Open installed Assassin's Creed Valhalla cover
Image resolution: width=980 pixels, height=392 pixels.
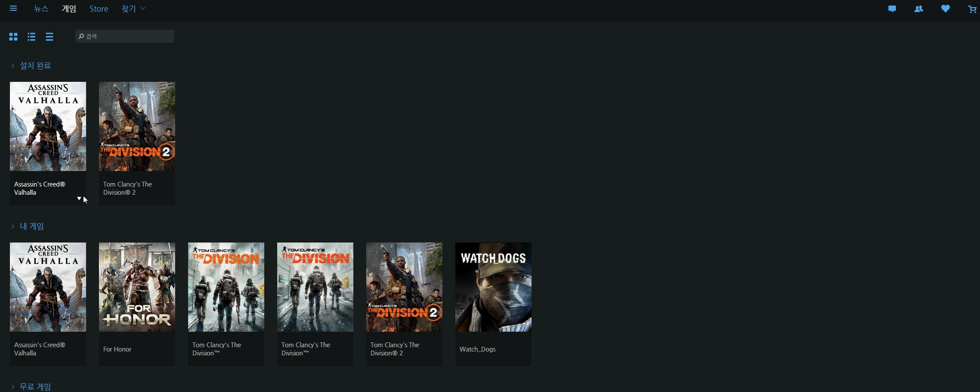[48, 126]
